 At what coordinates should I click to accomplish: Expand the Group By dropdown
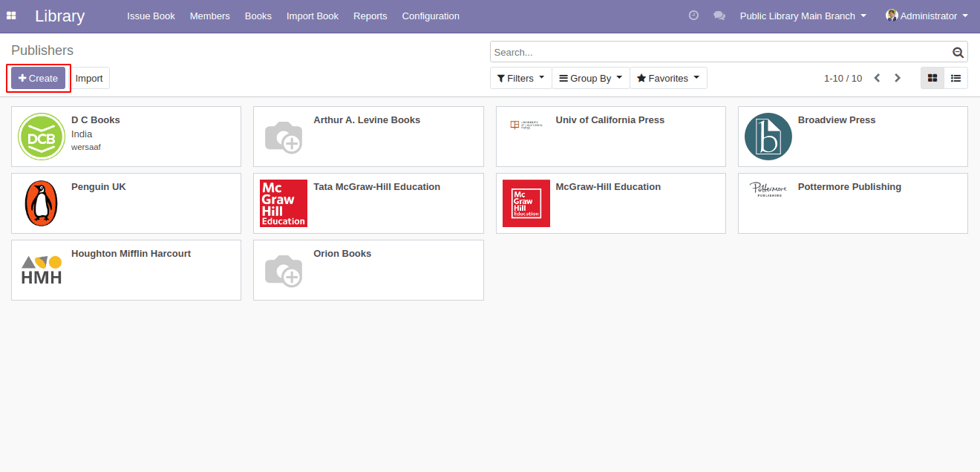pyautogui.click(x=591, y=78)
